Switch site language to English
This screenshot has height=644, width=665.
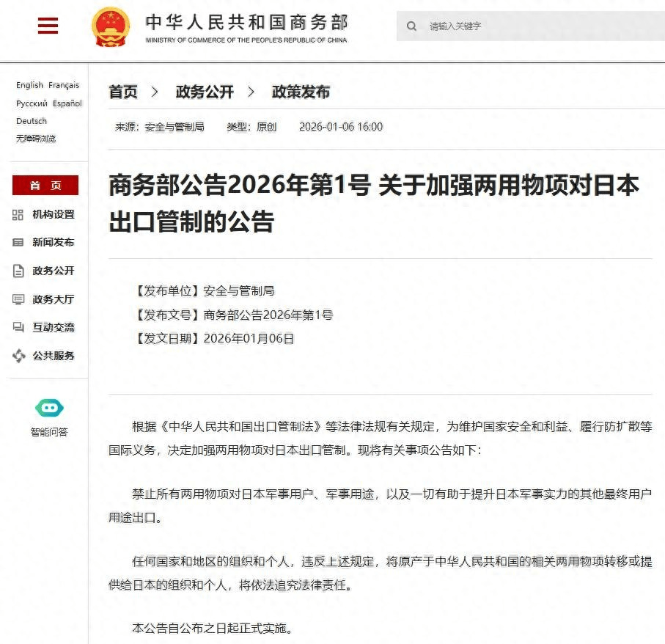(x=29, y=85)
